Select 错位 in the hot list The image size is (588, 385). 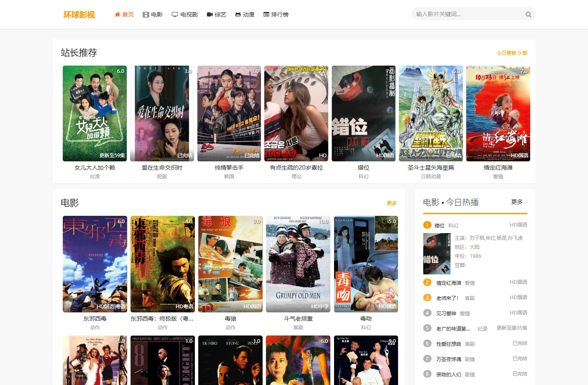(439, 226)
